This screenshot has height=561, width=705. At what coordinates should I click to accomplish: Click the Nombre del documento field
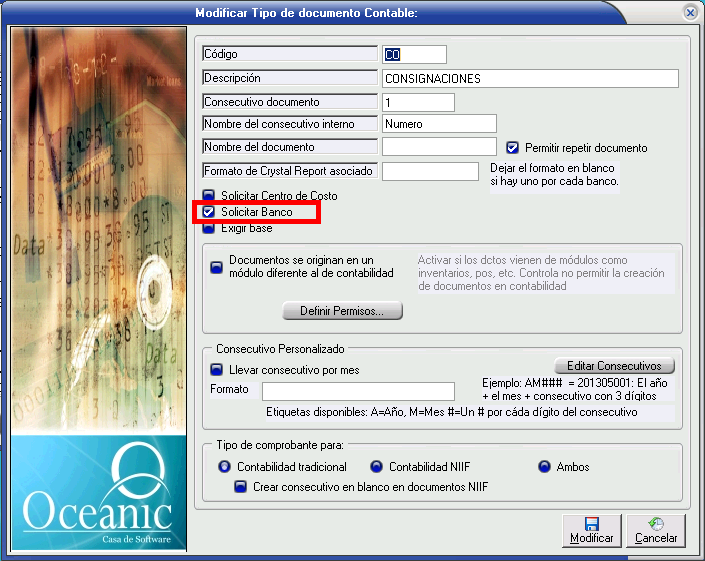click(x=439, y=147)
